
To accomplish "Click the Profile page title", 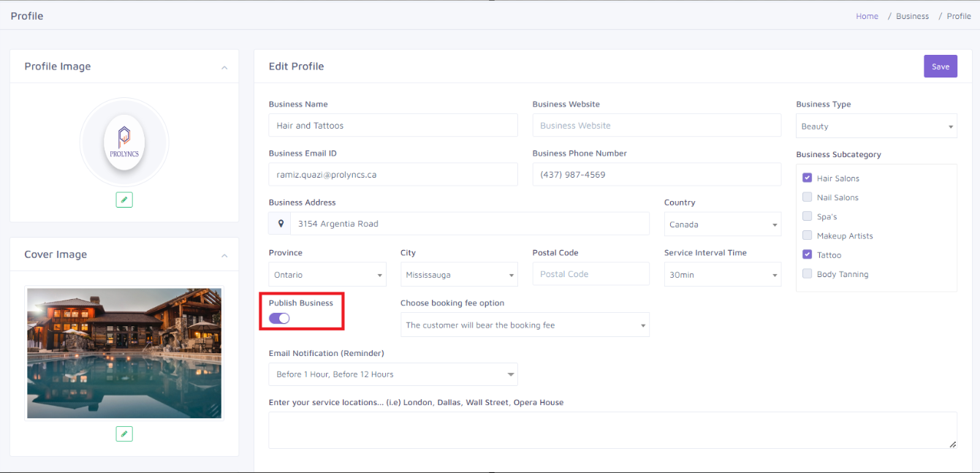I will coord(27,15).
